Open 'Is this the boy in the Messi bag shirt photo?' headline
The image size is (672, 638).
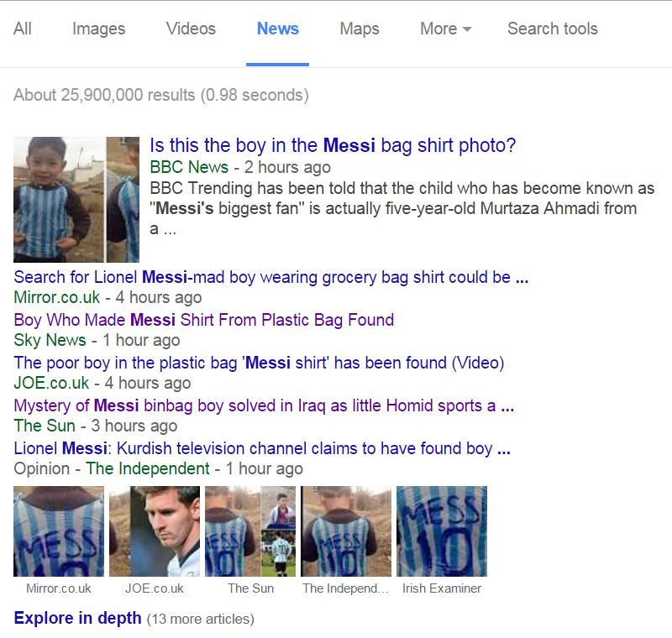click(333, 145)
